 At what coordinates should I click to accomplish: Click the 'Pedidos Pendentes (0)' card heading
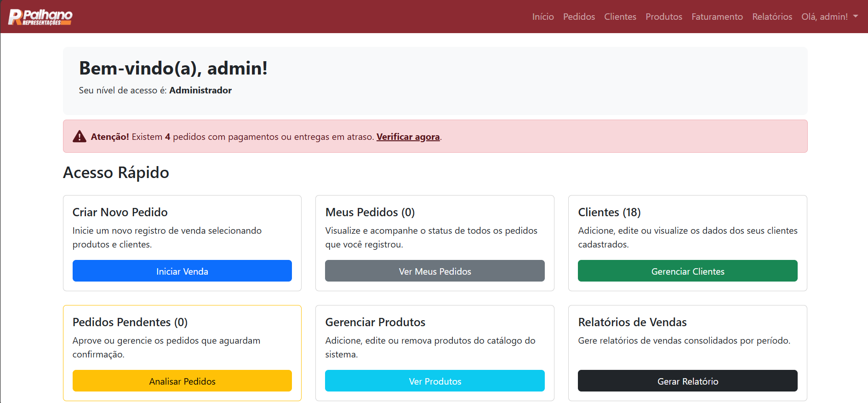130,322
